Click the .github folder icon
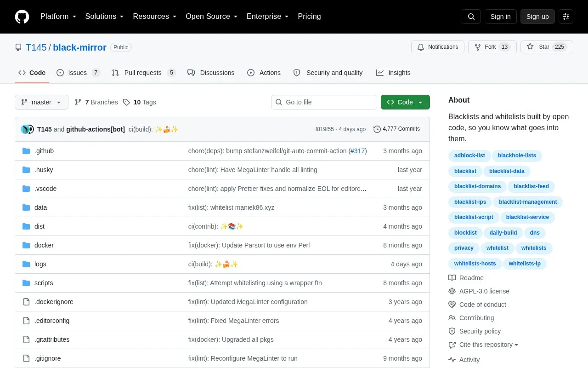This screenshot has height=368, width=588. point(26,151)
